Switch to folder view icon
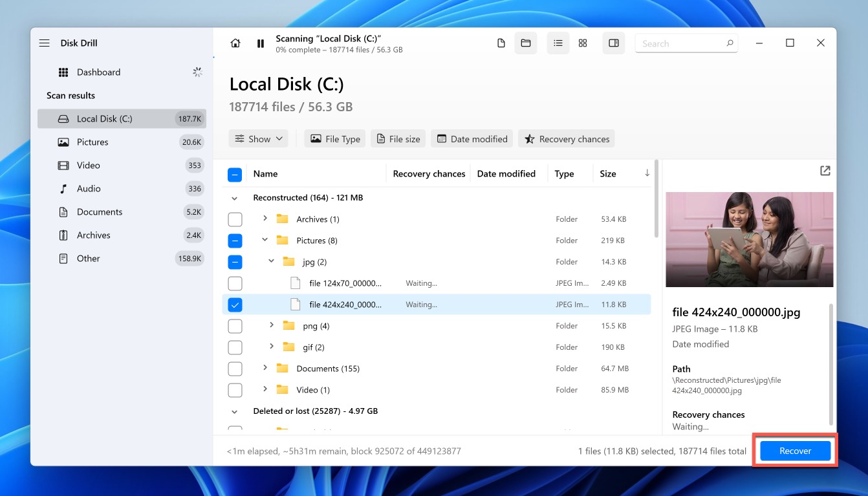The height and width of the screenshot is (496, 868). tap(526, 43)
